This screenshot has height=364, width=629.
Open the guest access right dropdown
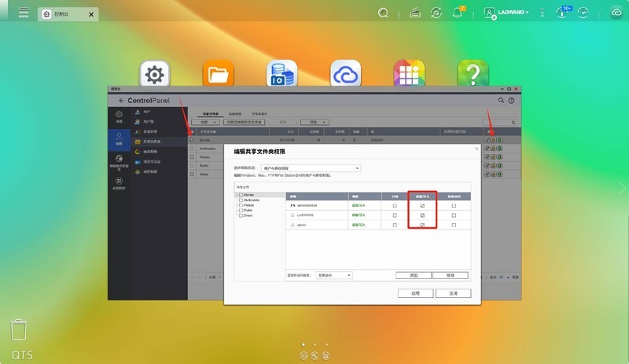pyautogui.click(x=333, y=275)
